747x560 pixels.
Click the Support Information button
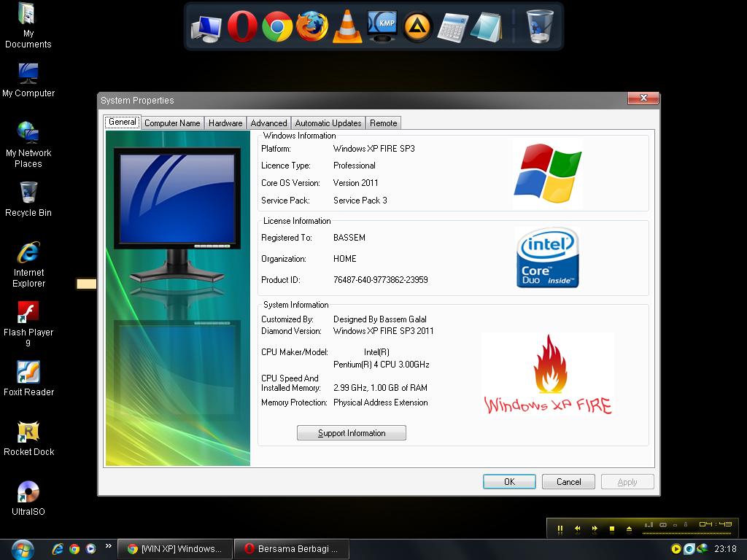click(351, 432)
